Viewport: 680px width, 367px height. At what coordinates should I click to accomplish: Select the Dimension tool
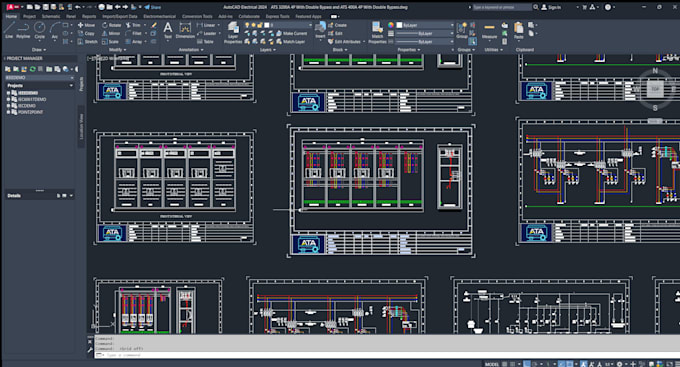185,31
